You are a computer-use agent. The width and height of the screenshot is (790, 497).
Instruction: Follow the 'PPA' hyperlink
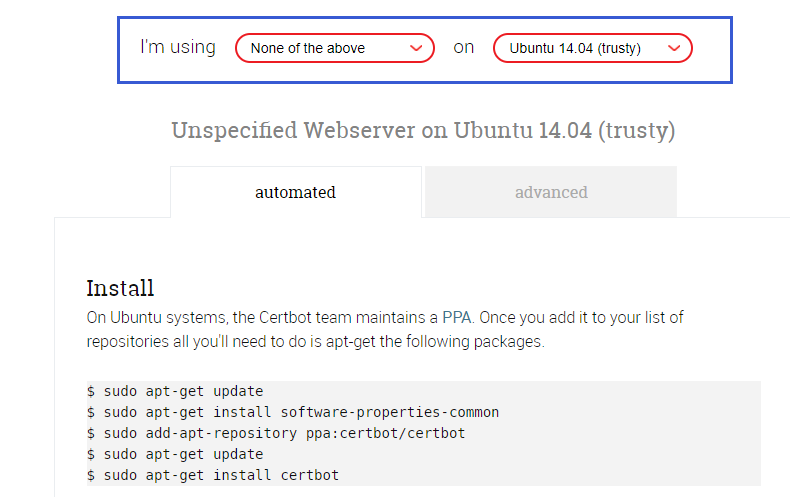[457, 318]
